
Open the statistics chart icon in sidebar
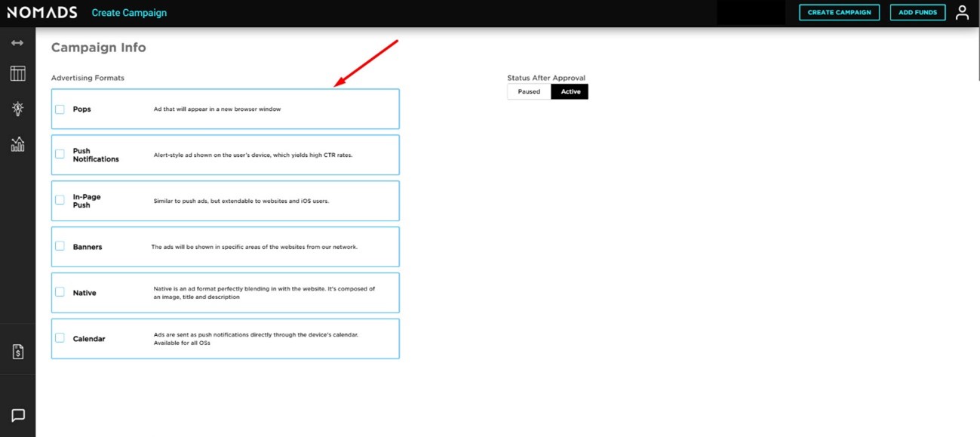(17, 144)
